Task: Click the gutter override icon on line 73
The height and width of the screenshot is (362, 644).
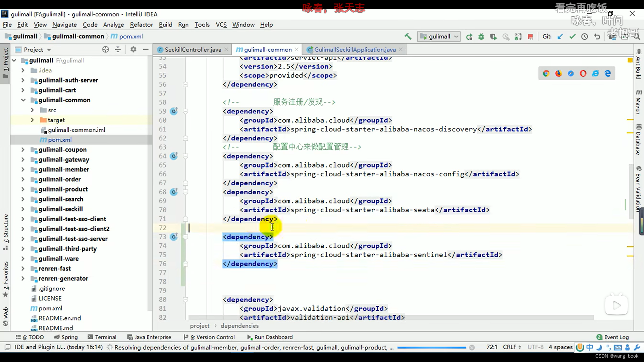Action: [x=174, y=237]
